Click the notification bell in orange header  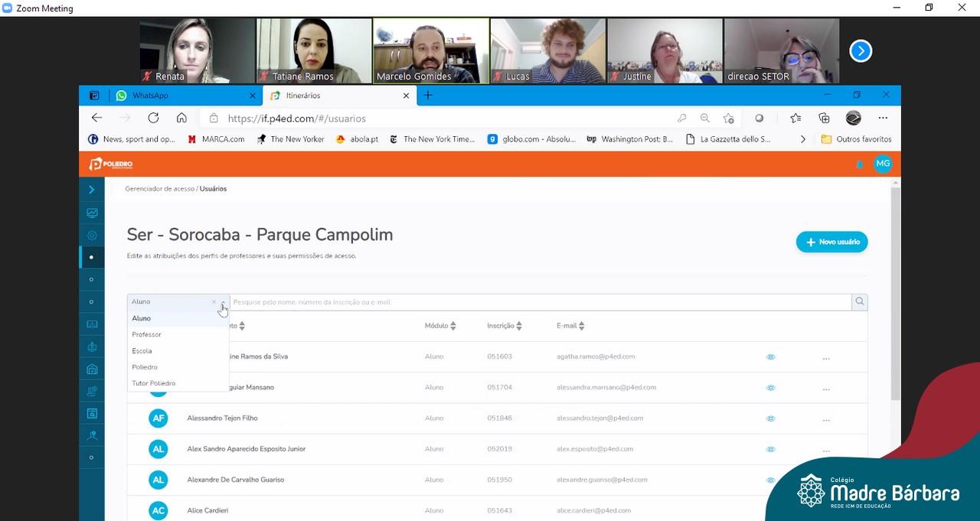pyautogui.click(x=859, y=164)
